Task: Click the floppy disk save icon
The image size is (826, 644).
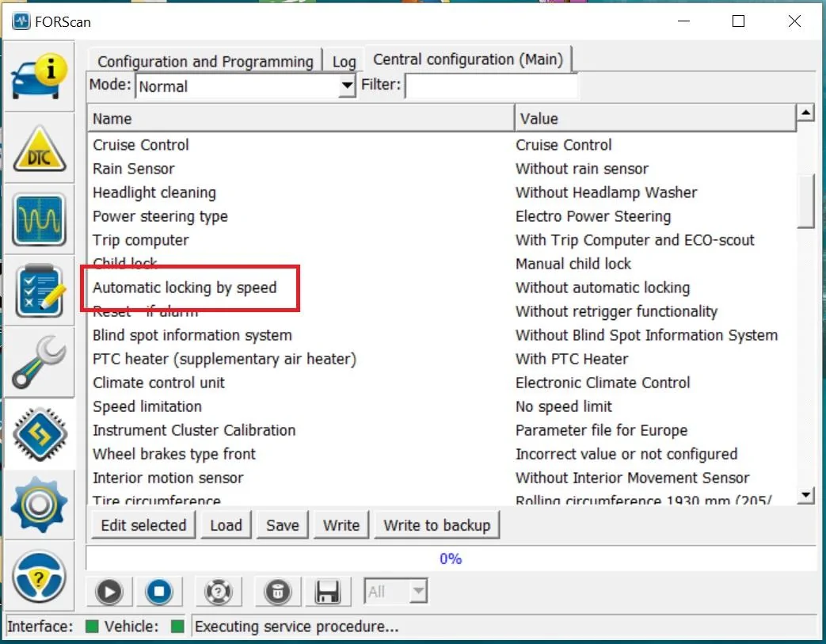Action: (x=327, y=591)
